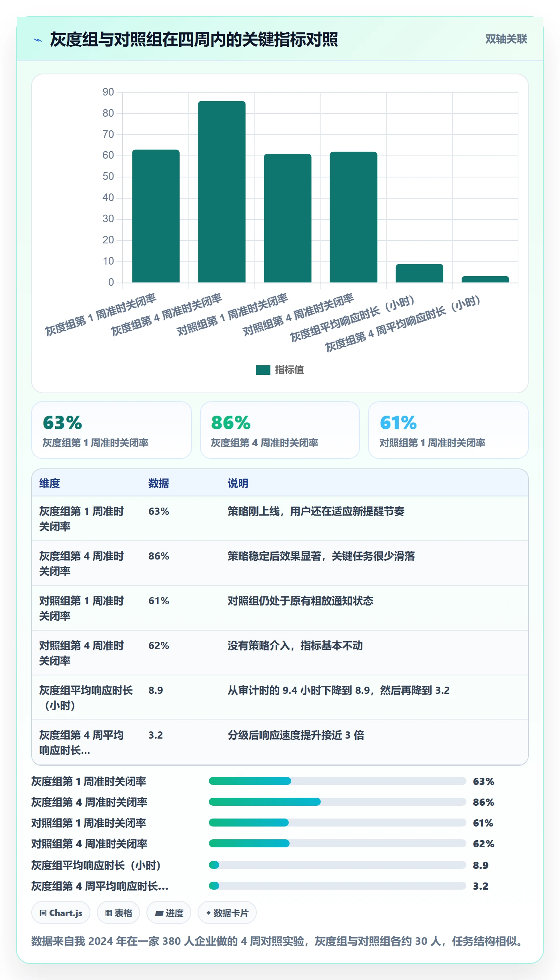Click the 61% progress bar for 对照组第 1 周
560x980 pixels.
click(337, 823)
